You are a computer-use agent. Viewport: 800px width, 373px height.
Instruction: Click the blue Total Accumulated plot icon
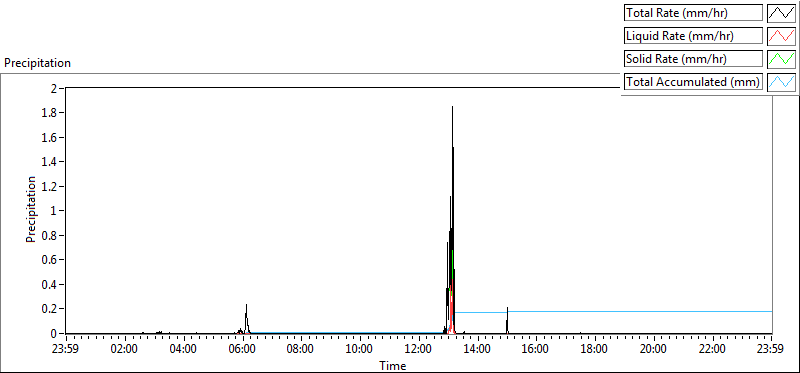pos(782,82)
